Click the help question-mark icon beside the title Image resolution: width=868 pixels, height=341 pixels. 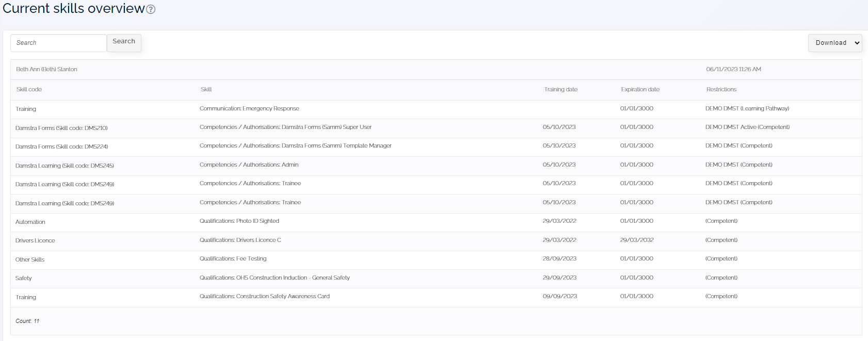pyautogui.click(x=151, y=9)
